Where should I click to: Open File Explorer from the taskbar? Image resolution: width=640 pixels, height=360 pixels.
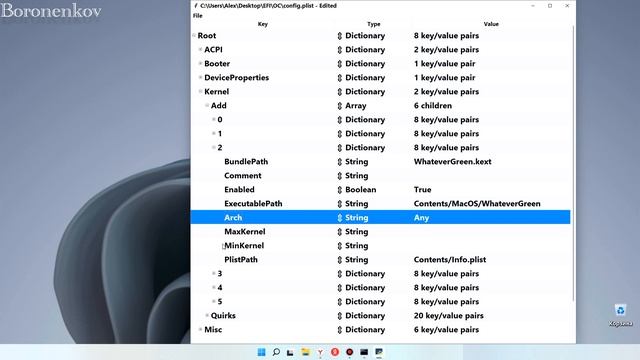point(305,352)
